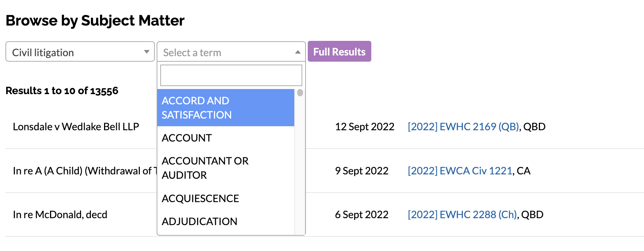Click the In re McDonald, decd case
644x251 pixels.
(60, 215)
